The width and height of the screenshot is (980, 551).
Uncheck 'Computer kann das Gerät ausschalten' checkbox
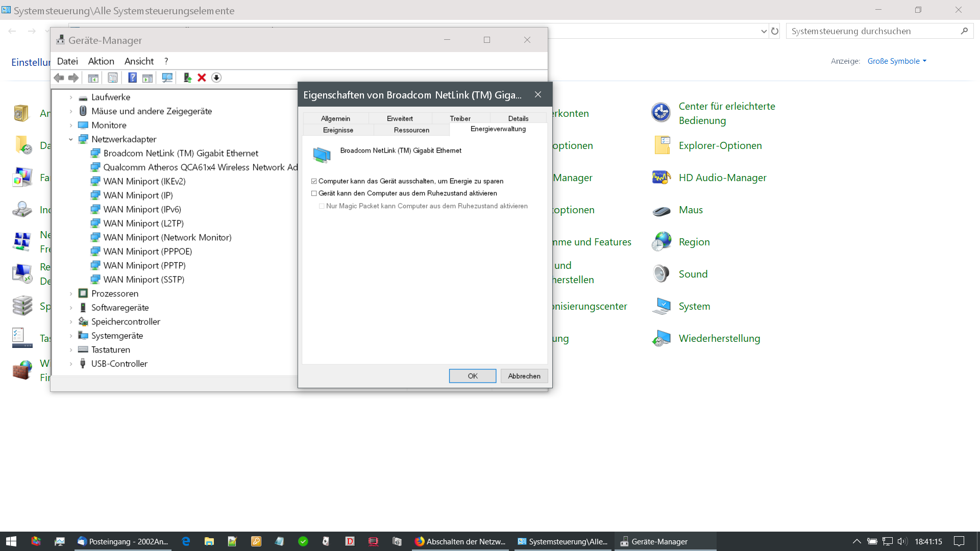click(314, 181)
